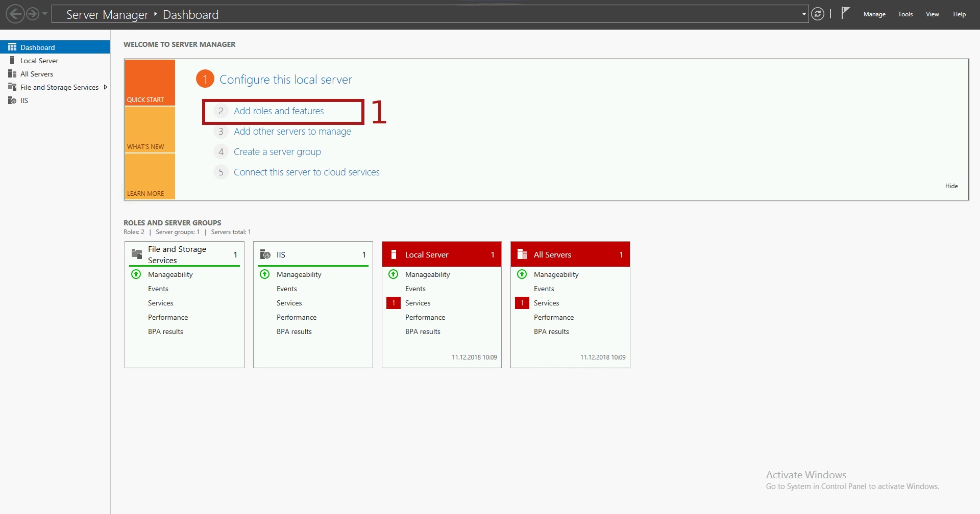The height and width of the screenshot is (514, 980).
Task: Click Add other servers to manage
Action: [292, 132]
